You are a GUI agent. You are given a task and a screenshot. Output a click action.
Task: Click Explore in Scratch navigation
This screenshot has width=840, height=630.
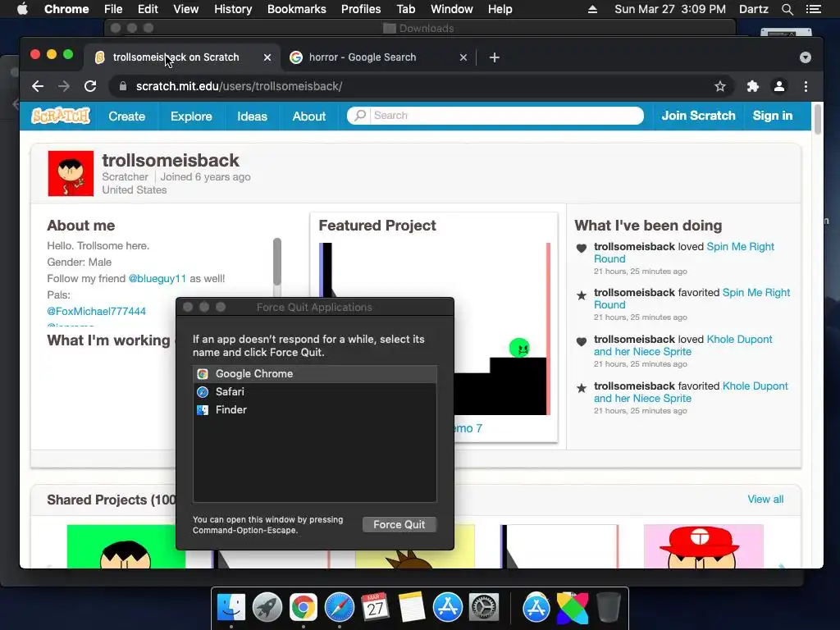point(191,116)
